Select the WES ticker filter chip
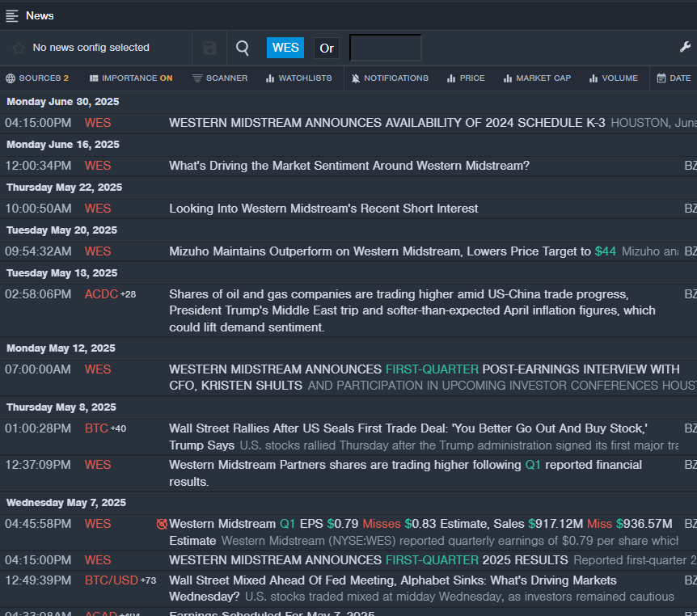The image size is (697, 616). point(285,48)
